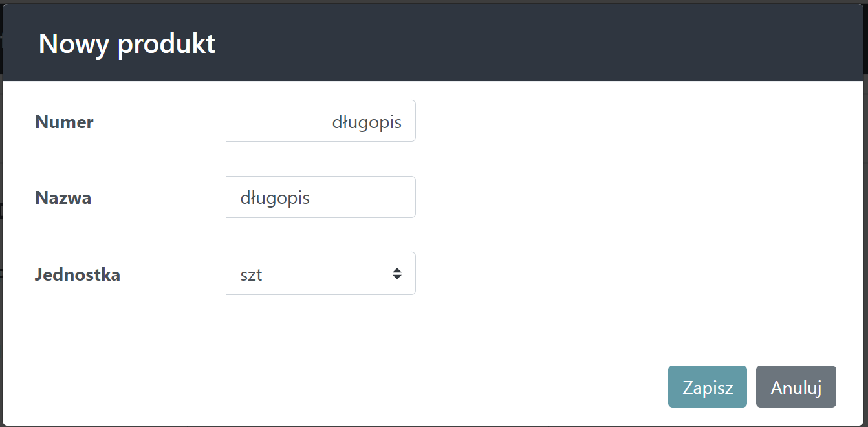Image resolution: width=868 pixels, height=427 pixels.
Task: Click the Numer field label
Action: [64, 122]
